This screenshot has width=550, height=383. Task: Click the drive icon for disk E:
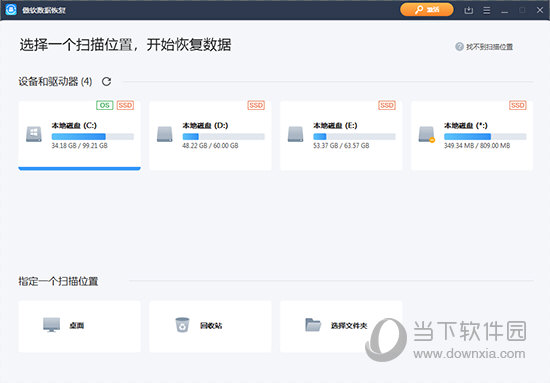pos(295,134)
